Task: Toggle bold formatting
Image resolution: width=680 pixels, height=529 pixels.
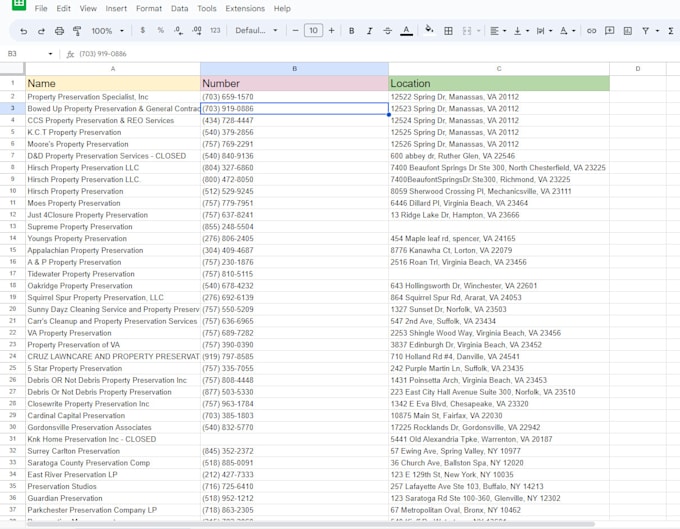Action: click(351, 31)
